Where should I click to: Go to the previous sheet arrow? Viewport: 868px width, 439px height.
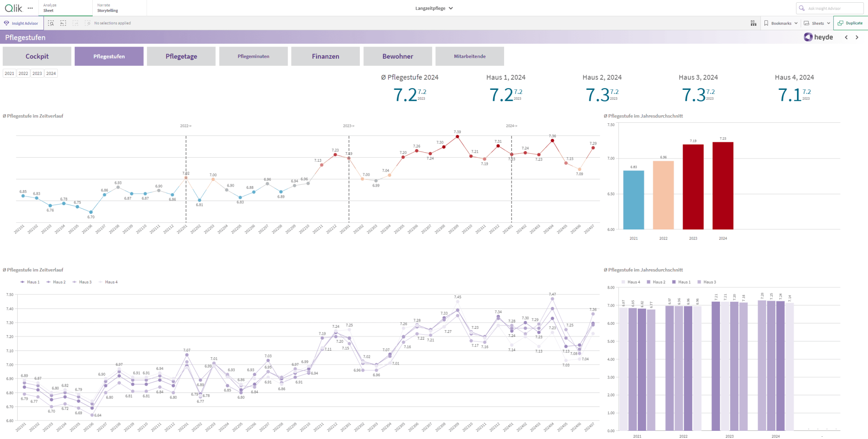tap(846, 37)
